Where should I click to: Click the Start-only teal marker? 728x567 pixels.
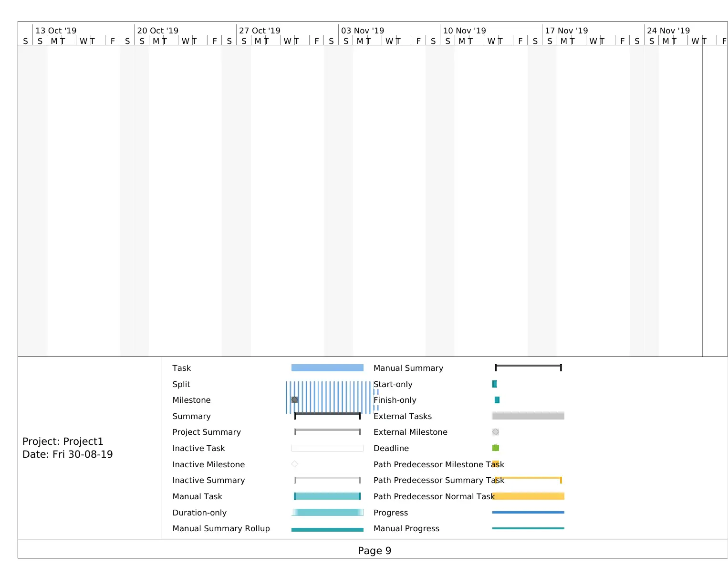[495, 384]
